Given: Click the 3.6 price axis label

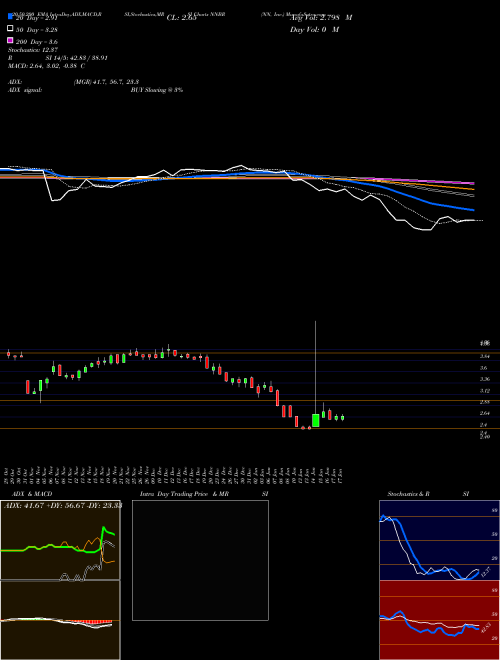Looking at the screenshot, I should (484, 368).
